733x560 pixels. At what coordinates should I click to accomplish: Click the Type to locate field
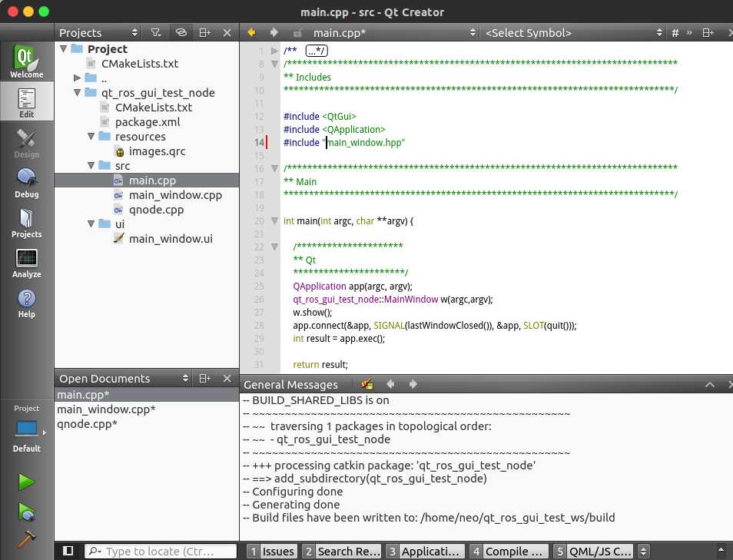point(161,551)
